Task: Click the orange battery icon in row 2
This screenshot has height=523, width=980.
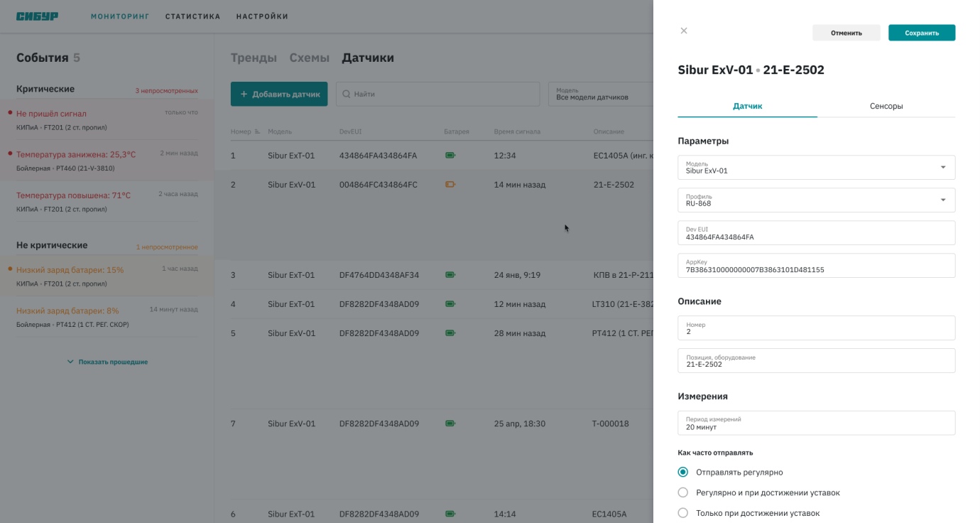Action: coord(450,185)
